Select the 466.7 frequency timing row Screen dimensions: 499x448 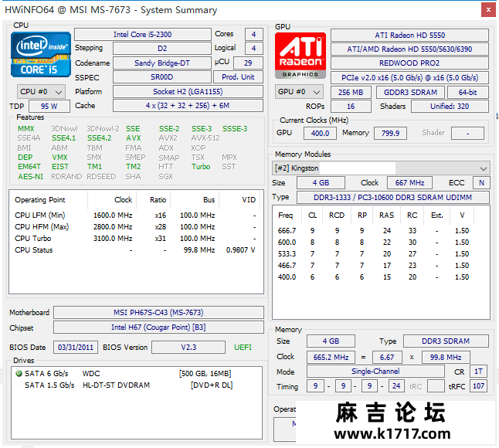[381, 266]
